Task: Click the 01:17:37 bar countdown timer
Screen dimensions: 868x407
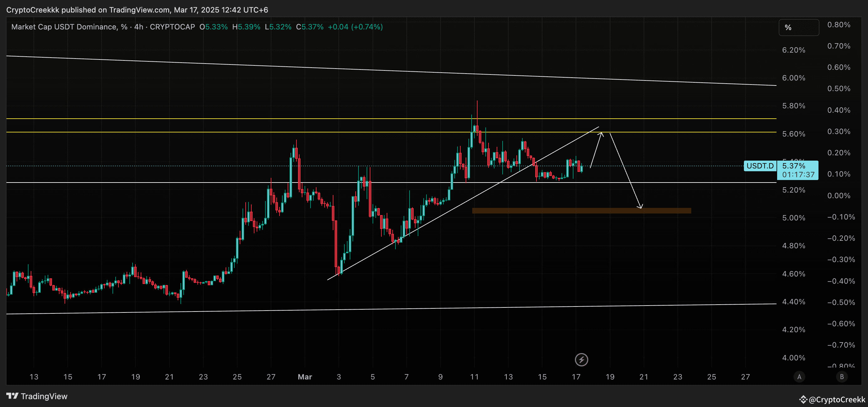Action: [798, 175]
